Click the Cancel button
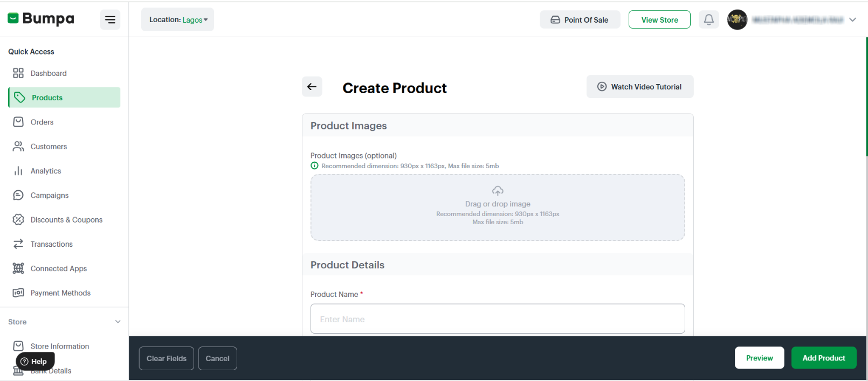 point(218,358)
